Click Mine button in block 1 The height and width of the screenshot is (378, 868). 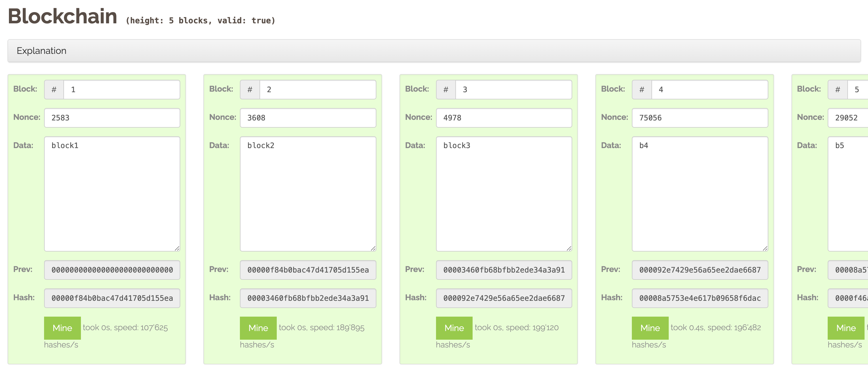(62, 328)
